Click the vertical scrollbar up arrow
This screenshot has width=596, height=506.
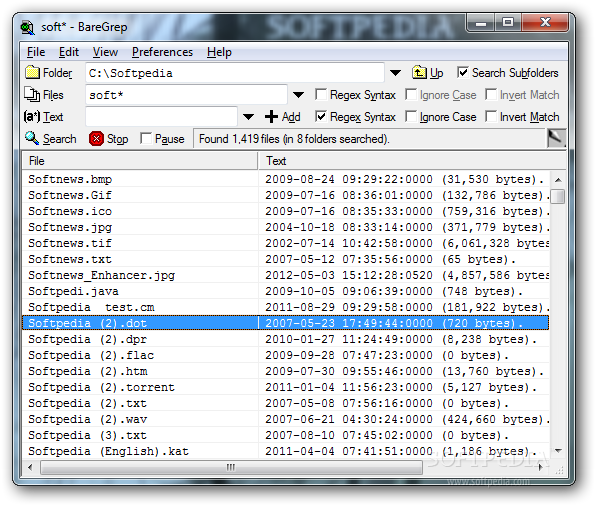(558, 179)
